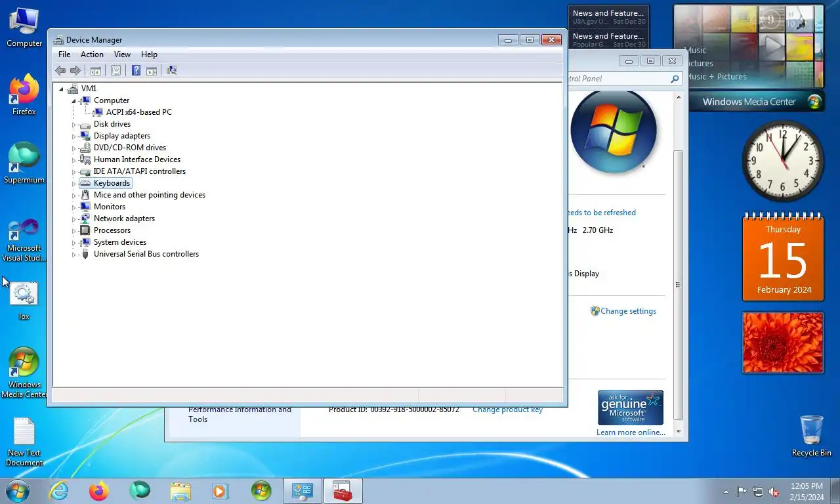
Task: Click the genuine Microsoft software badge
Action: [631, 408]
